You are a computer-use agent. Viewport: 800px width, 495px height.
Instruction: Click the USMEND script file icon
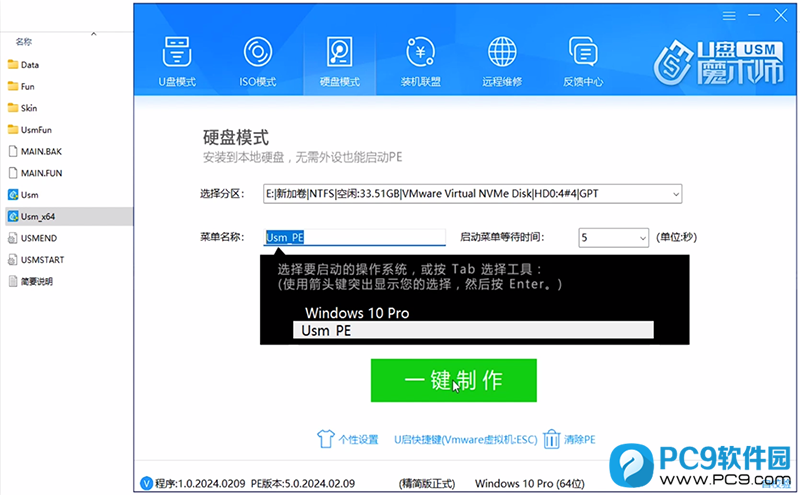coord(13,238)
